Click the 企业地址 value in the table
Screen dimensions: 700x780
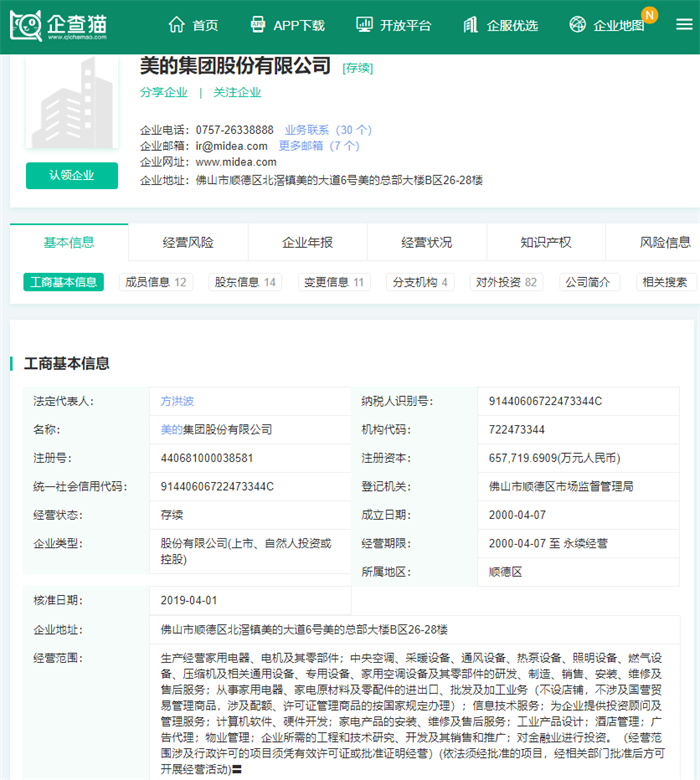click(x=304, y=630)
